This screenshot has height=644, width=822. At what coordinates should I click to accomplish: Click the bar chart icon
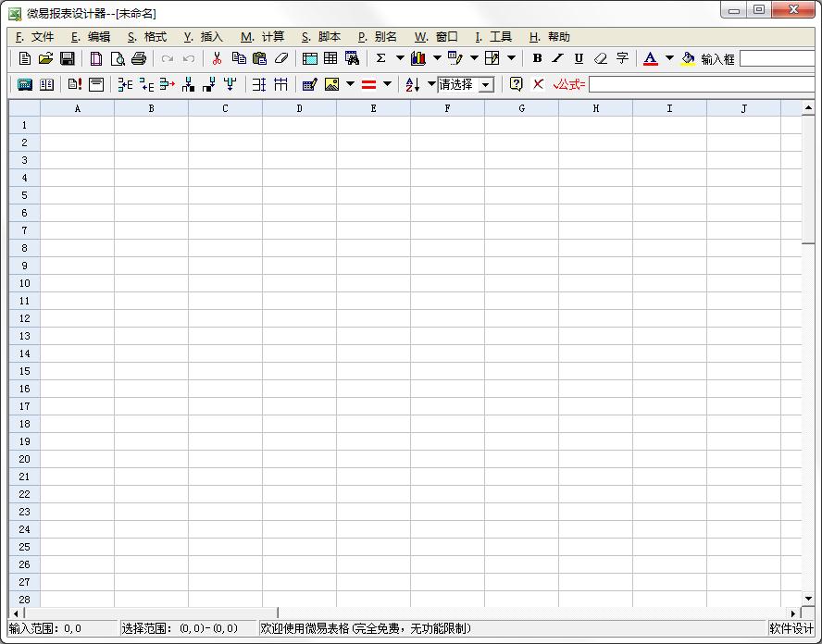pyautogui.click(x=418, y=58)
